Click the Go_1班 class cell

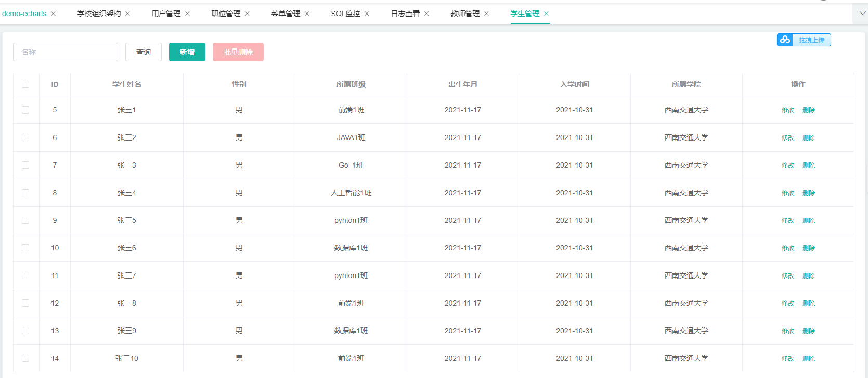pyautogui.click(x=351, y=165)
